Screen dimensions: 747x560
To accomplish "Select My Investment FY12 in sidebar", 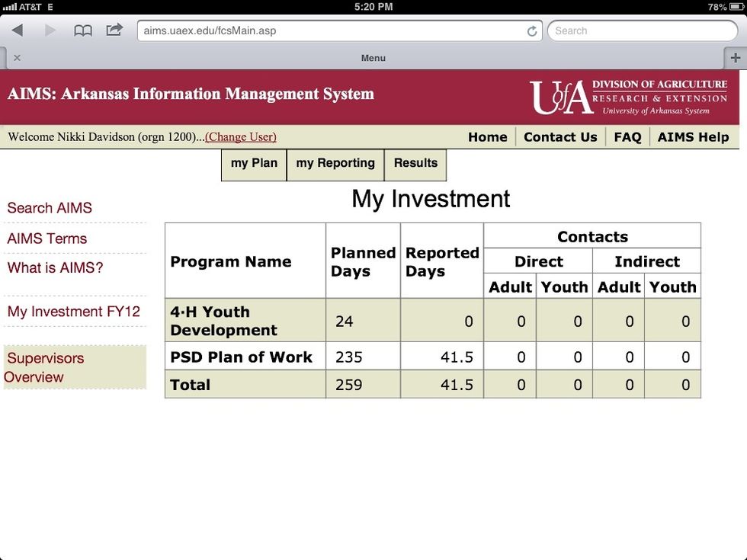I will point(74,312).
